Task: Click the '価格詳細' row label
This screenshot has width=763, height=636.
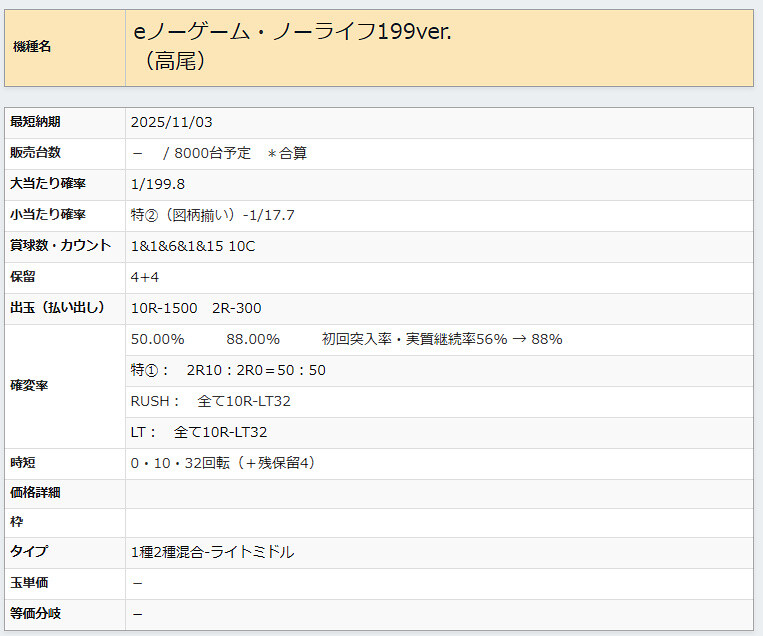Action: tap(35, 493)
